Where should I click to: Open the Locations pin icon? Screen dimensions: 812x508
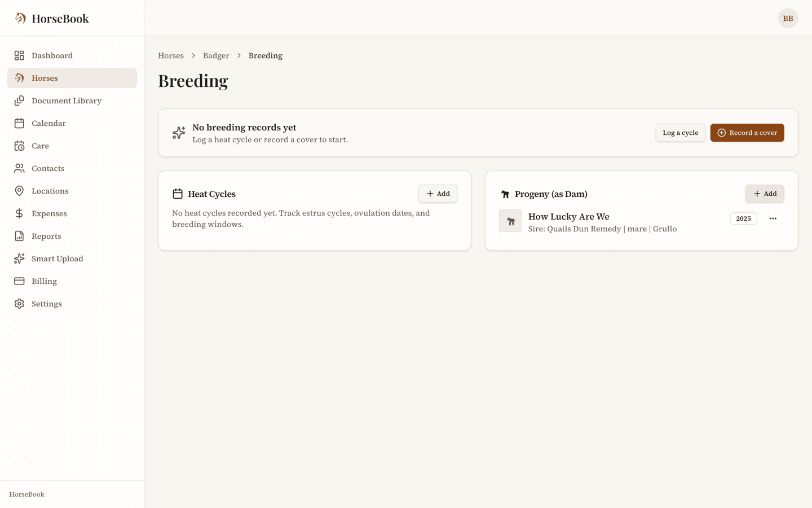pyautogui.click(x=19, y=191)
